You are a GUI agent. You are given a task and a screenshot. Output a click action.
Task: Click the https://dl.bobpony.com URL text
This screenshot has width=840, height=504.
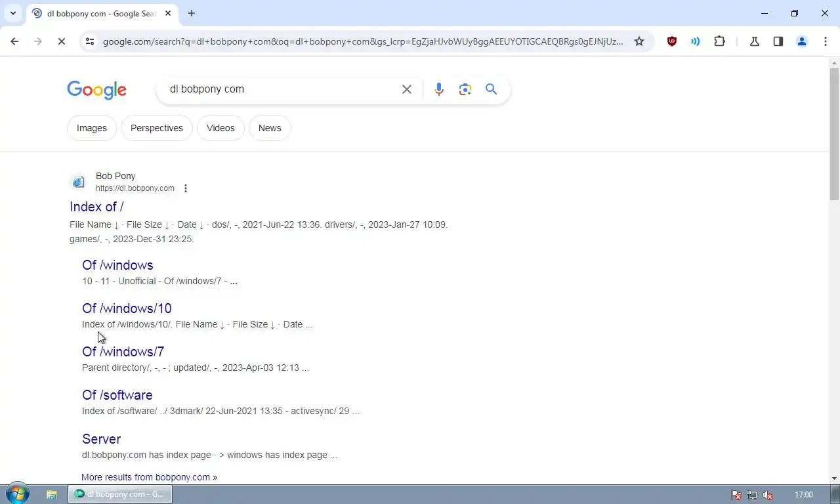pyautogui.click(x=135, y=188)
